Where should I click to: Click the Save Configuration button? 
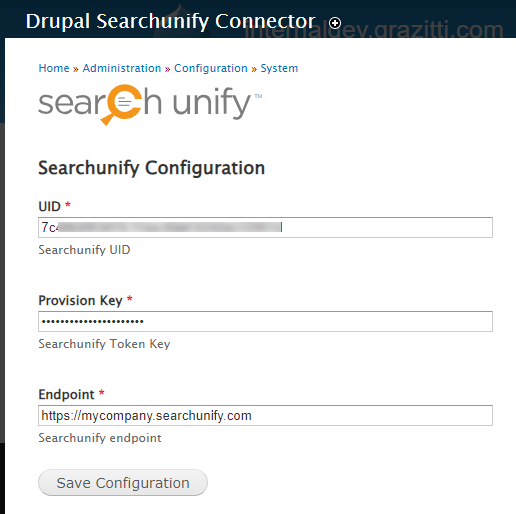[123, 483]
